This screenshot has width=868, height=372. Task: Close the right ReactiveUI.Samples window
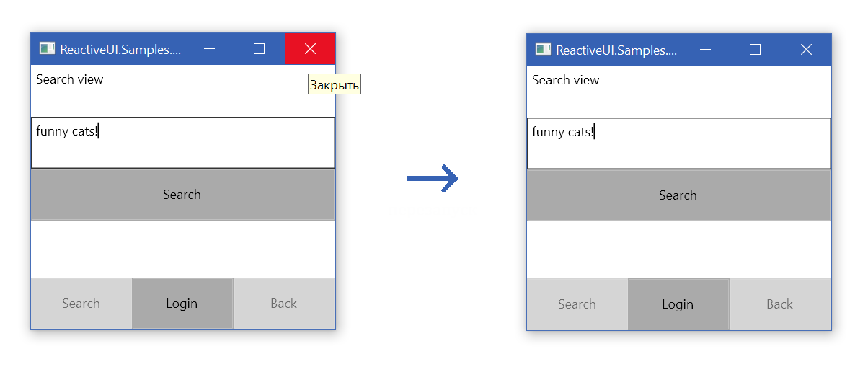(806, 49)
